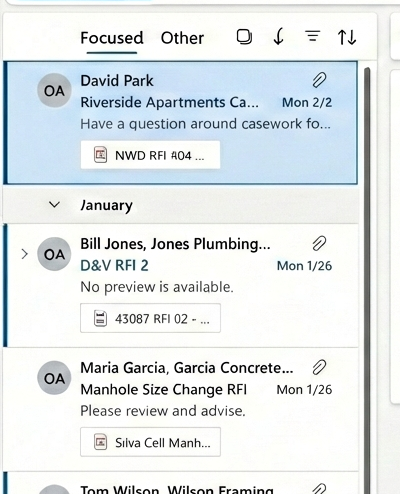Click Bill Jones email OA avatar
Screen dimensions: 400x494
tap(54, 254)
